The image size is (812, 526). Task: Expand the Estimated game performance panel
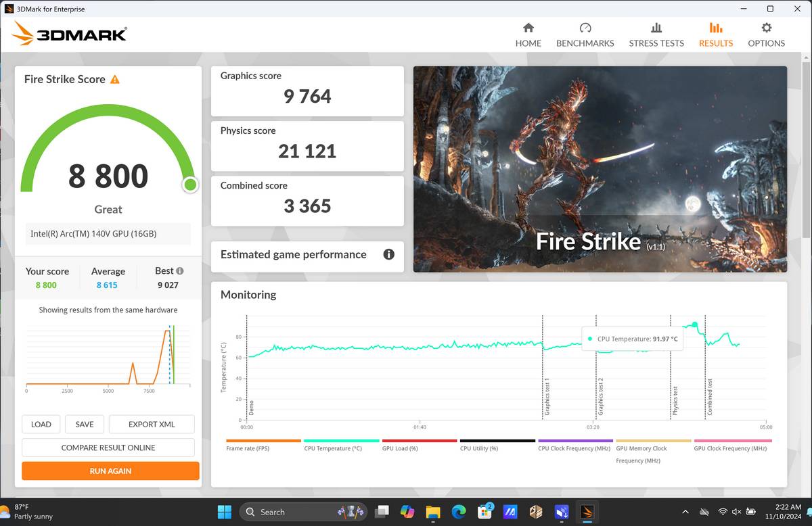click(x=307, y=256)
